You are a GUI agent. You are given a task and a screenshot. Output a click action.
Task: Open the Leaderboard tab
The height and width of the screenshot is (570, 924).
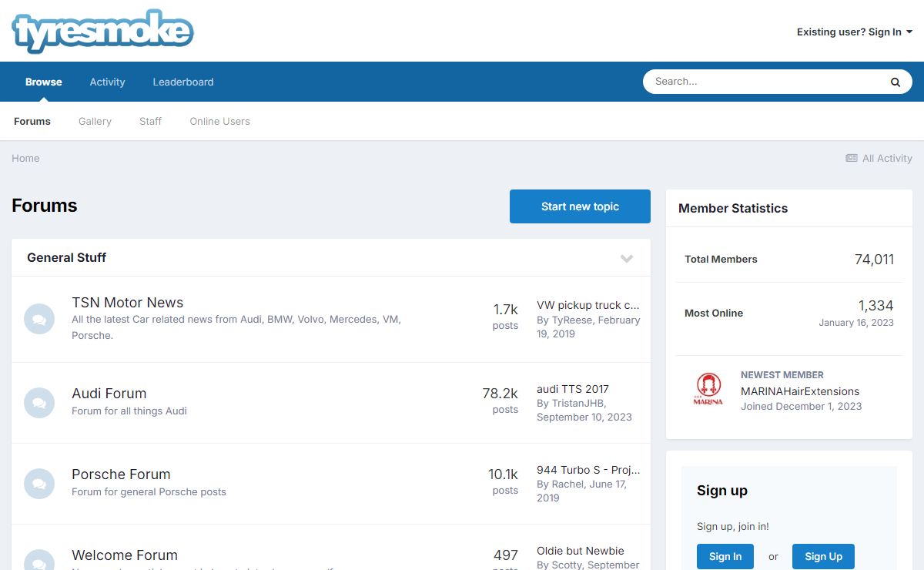pyautogui.click(x=183, y=82)
